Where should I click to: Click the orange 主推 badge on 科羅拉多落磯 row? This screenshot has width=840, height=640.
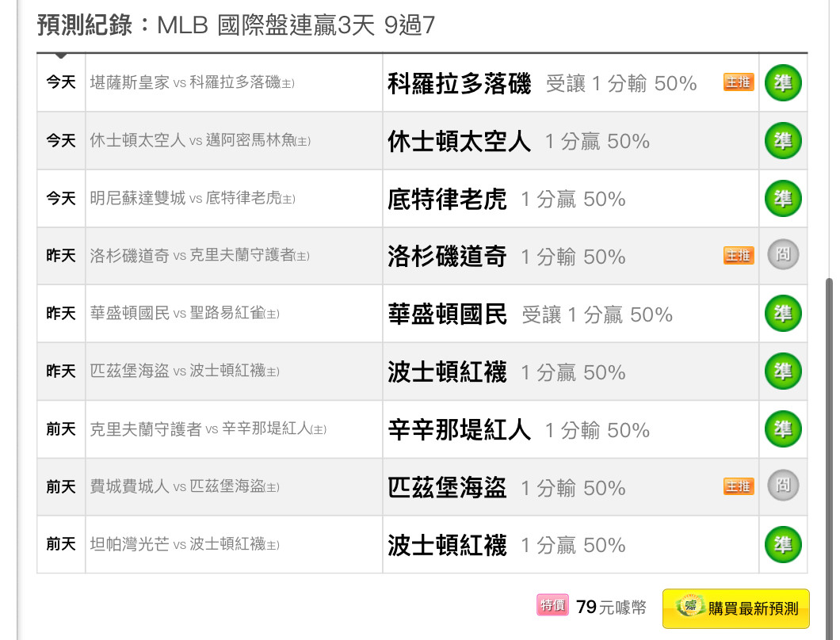(x=739, y=82)
